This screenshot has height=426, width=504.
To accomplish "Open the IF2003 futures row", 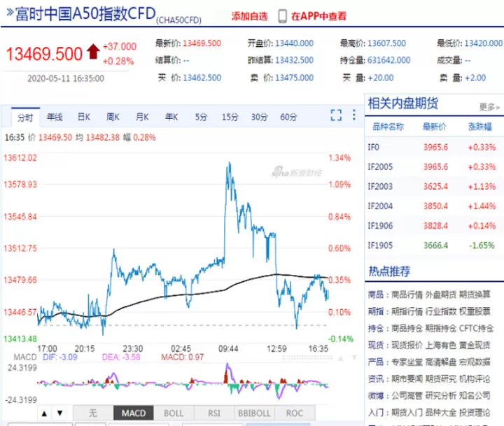I will coord(434,186).
